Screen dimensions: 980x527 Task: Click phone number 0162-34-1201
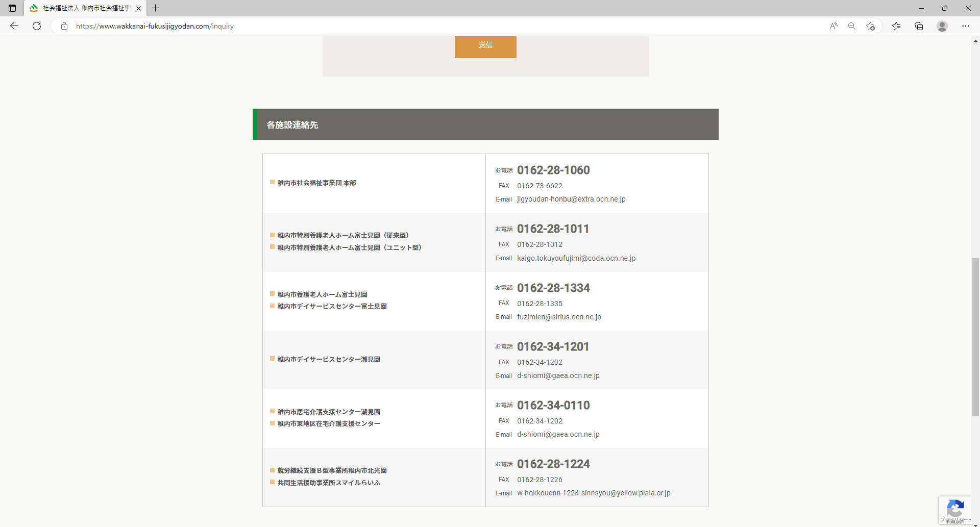point(553,346)
